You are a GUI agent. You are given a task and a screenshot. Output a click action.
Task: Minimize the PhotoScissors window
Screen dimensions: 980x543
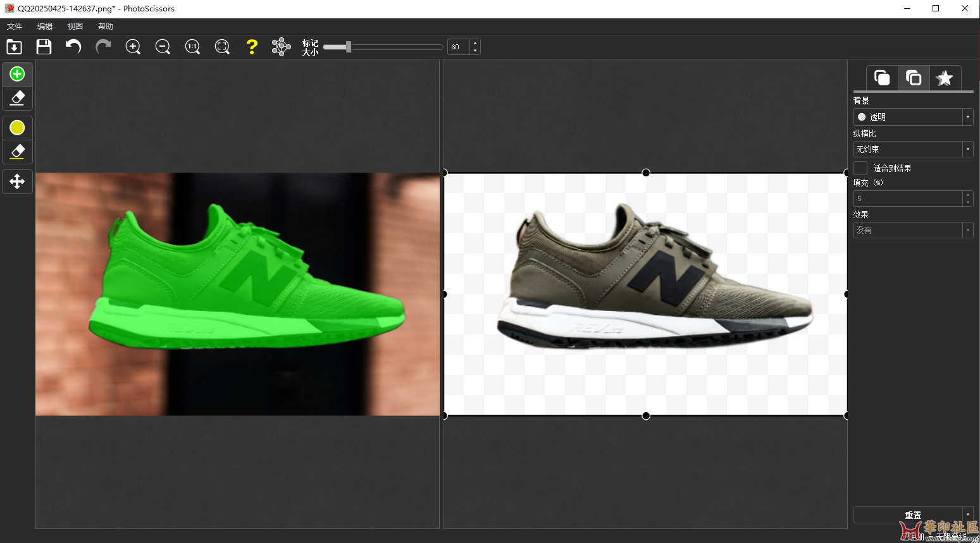[907, 9]
